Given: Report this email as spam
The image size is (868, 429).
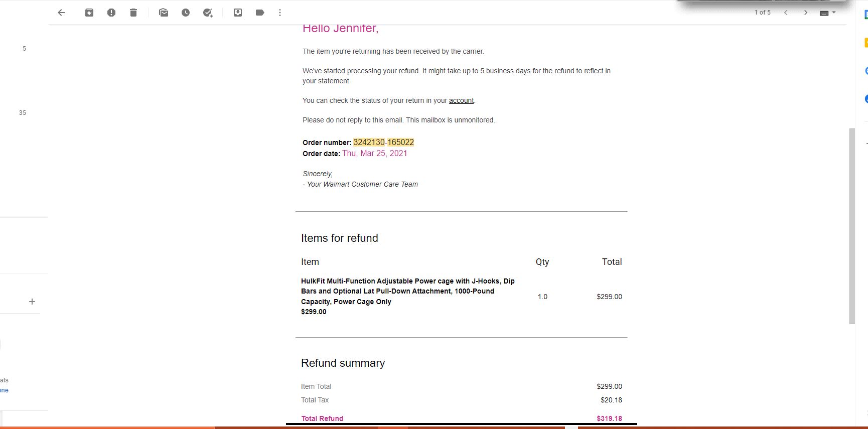Looking at the screenshot, I should (x=111, y=13).
